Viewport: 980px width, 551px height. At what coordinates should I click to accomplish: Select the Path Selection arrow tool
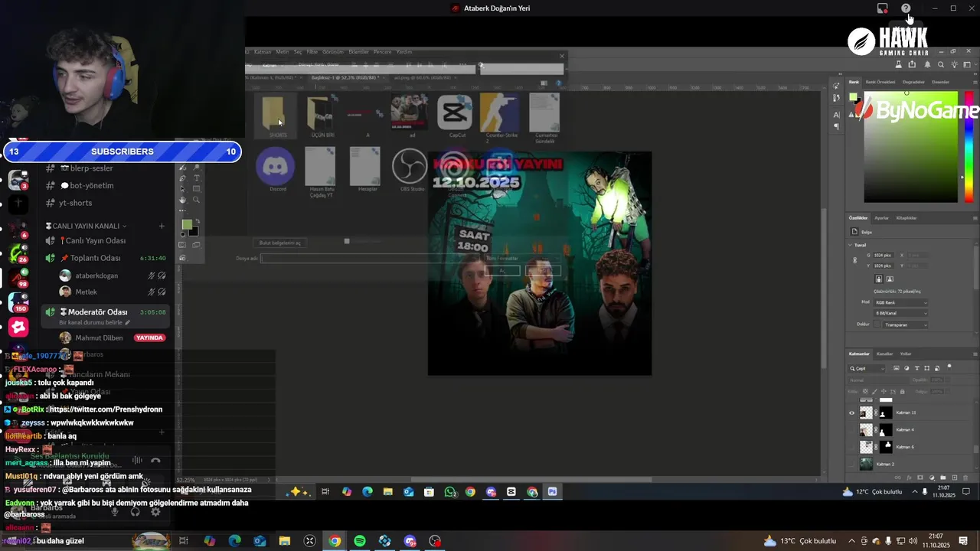point(182,189)
